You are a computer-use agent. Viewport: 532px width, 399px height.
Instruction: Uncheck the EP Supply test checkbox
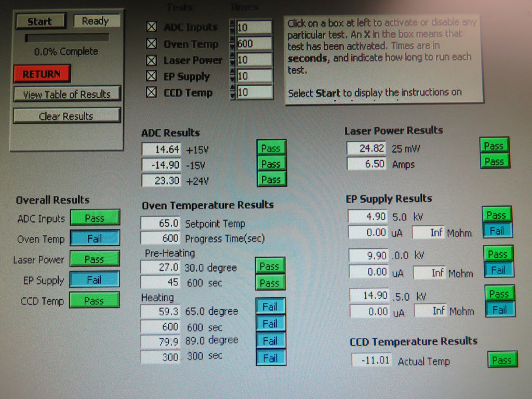pos(151,76)
